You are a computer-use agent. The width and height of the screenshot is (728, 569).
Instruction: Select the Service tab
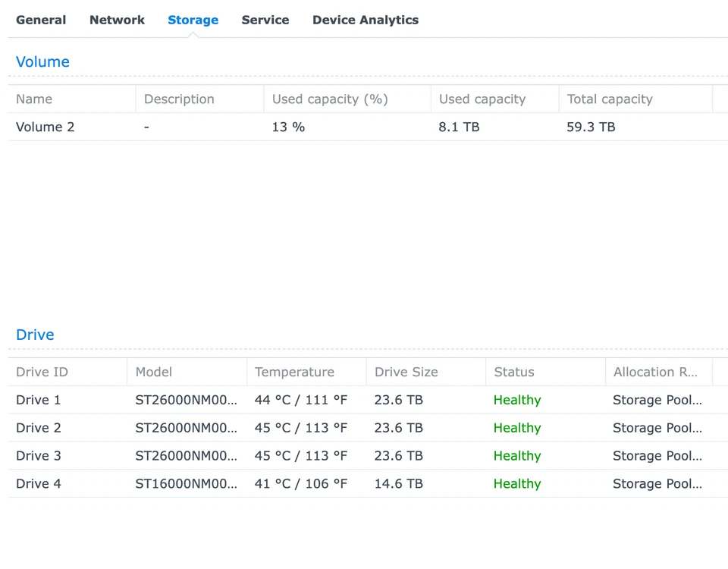(x=265, y=20)
